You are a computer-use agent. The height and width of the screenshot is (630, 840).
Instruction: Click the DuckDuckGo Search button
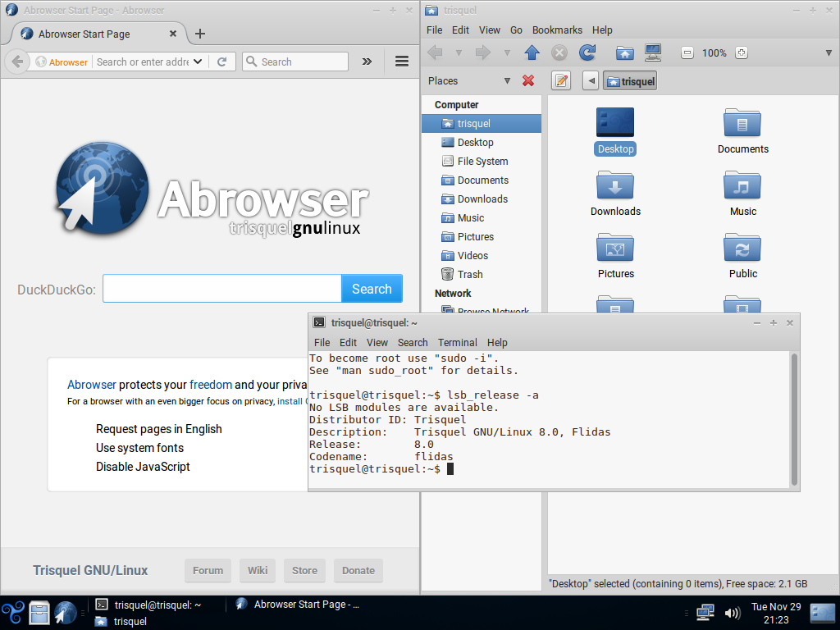point(372,289)
